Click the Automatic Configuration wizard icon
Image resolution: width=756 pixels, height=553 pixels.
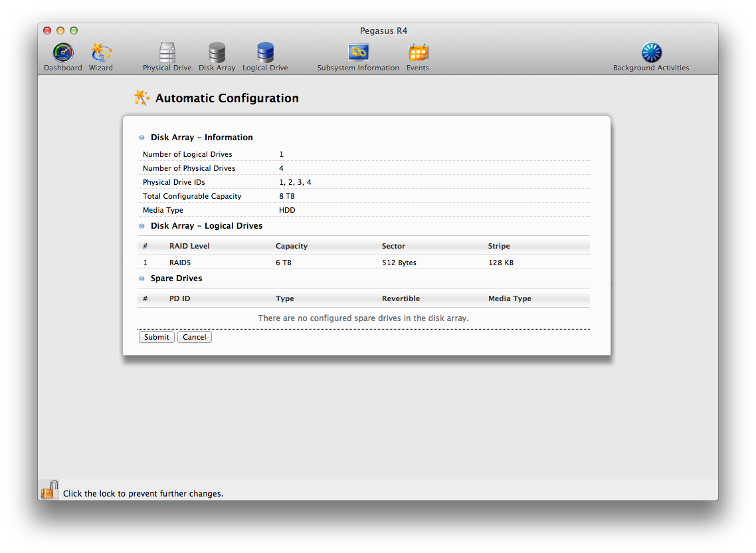click(x=142, y=98)
